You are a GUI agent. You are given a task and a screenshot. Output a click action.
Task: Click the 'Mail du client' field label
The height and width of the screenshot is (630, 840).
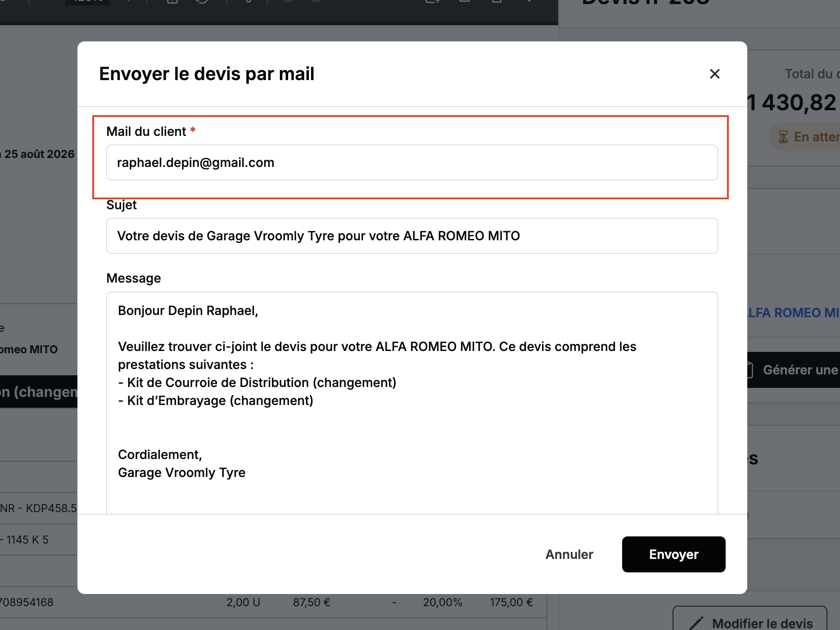click(146, 131)
